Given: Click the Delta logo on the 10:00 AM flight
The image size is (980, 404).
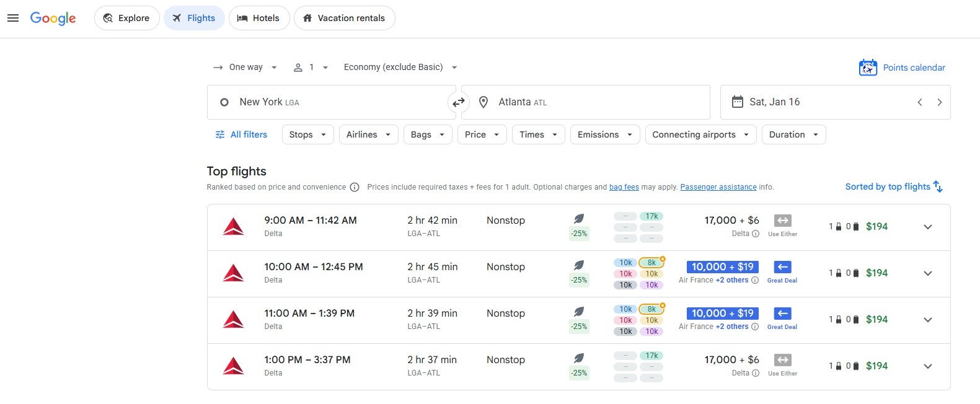Looking at the screenshot, I should 233,273.
